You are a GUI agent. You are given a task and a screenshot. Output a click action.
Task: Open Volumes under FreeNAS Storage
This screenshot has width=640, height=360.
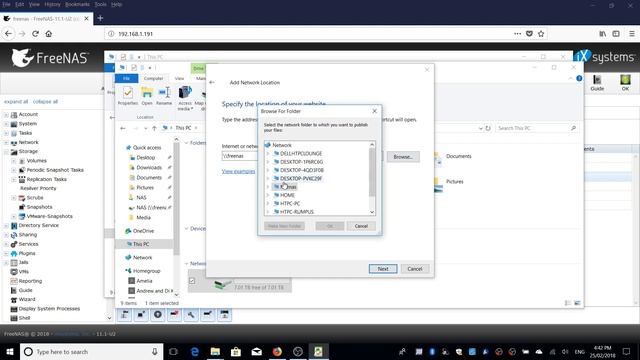[x=36, y=161]
